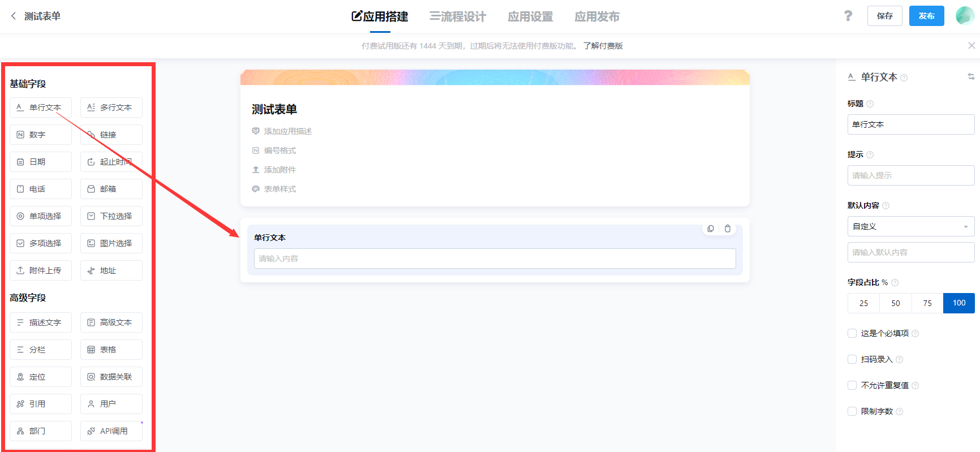Insert a 表格 field
Viewport: 980px width, 452px height.
pyautogui.click(x=111, y=350)
